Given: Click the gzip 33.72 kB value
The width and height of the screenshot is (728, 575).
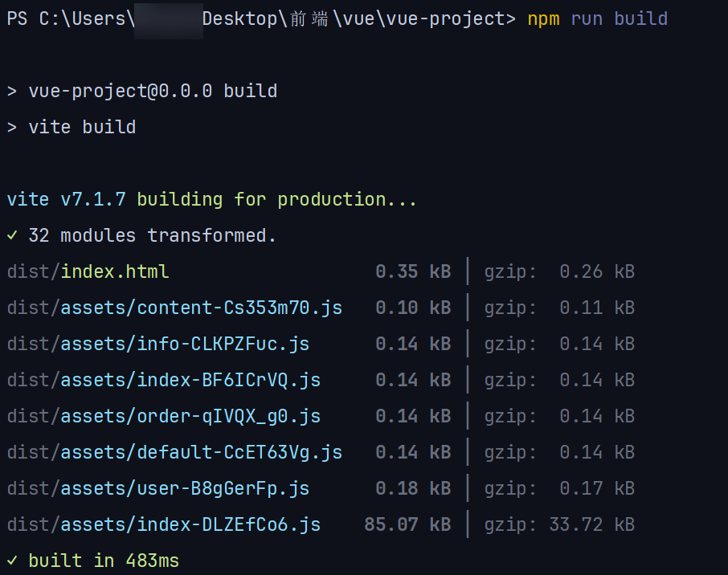Looking at the screenshot, I should click(x=592, y=524).
